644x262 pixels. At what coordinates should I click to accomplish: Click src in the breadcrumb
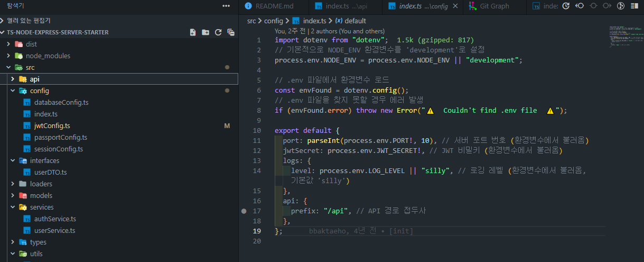[x=251, y=21]
